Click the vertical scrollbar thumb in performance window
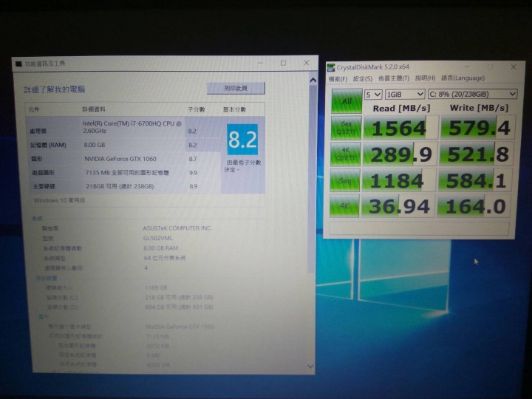This screenshot has width=532, height=399. [x=313, y=179]
